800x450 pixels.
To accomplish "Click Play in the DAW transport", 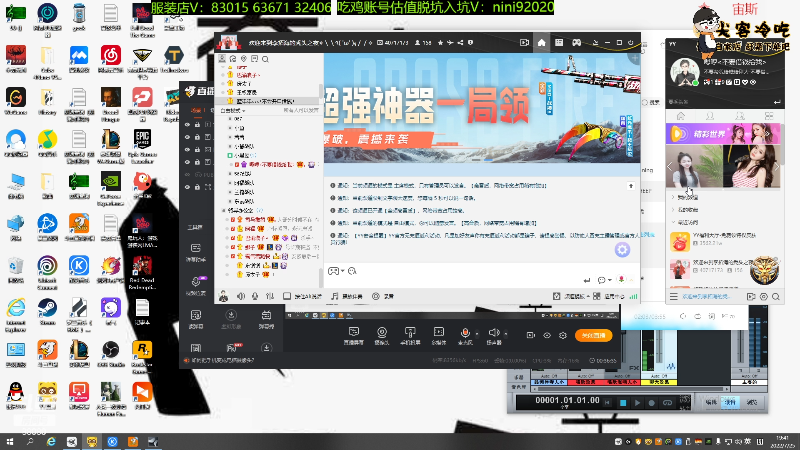I will coord(637,403).
